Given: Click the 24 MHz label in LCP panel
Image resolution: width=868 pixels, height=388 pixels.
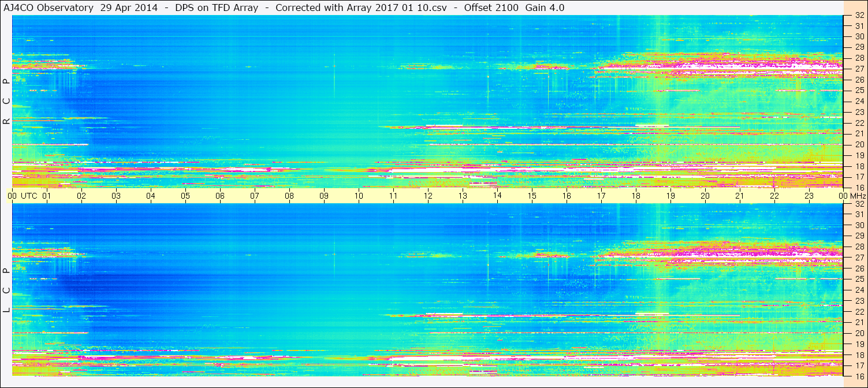Looking at the screenshot, I should coord(859,290).
